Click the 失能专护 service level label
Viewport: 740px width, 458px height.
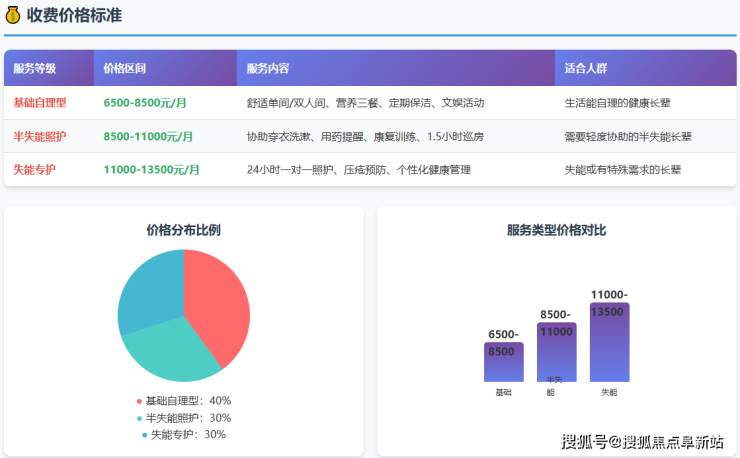tap(35, 170)
